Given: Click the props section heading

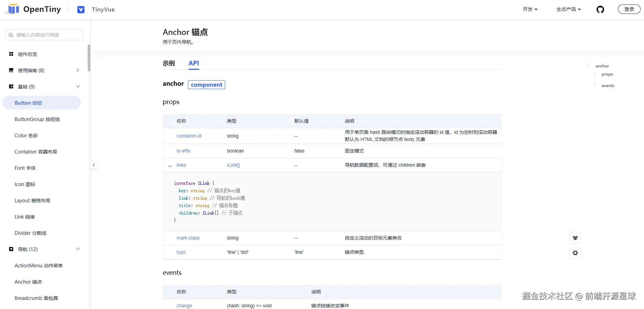Looking at the screenshot, I should click(171, 102).
